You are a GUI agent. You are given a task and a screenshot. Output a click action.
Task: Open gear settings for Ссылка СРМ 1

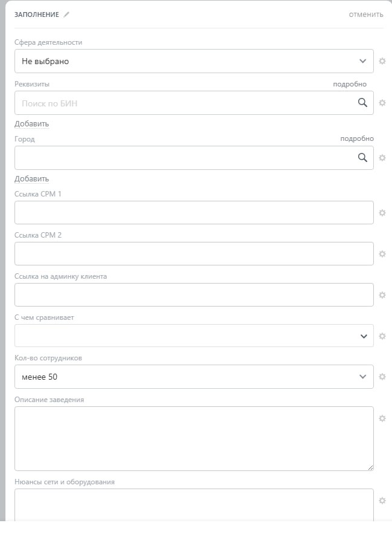(382, 213)
